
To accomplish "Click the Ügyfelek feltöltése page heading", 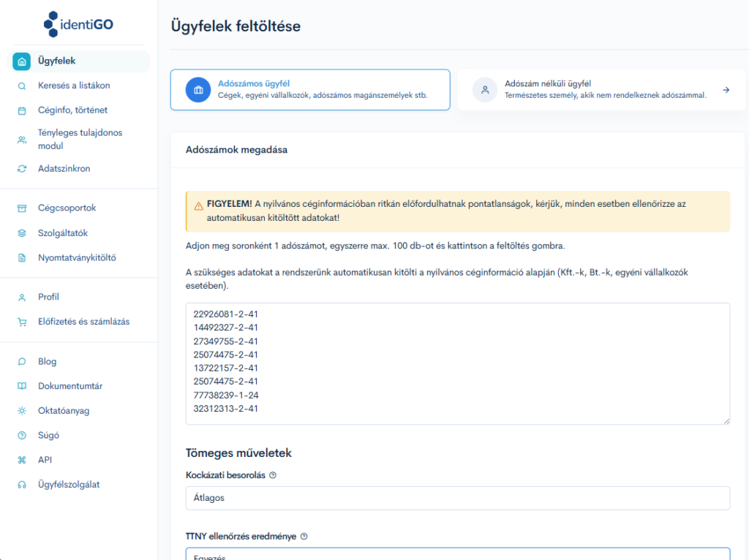I will click(x=236, y=26).
